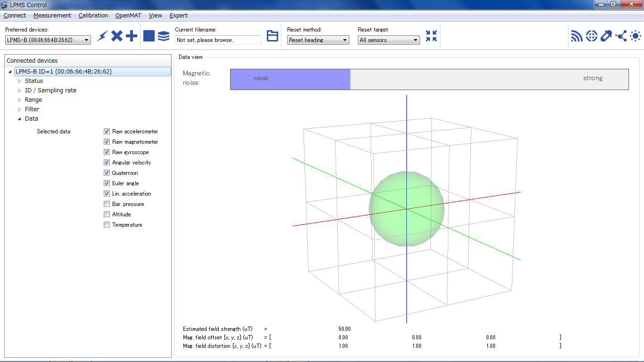This screenshot has height=362, width=644.
Task: Uncheck the Raw accelerometer checkbox
Action: click(107, 132)
